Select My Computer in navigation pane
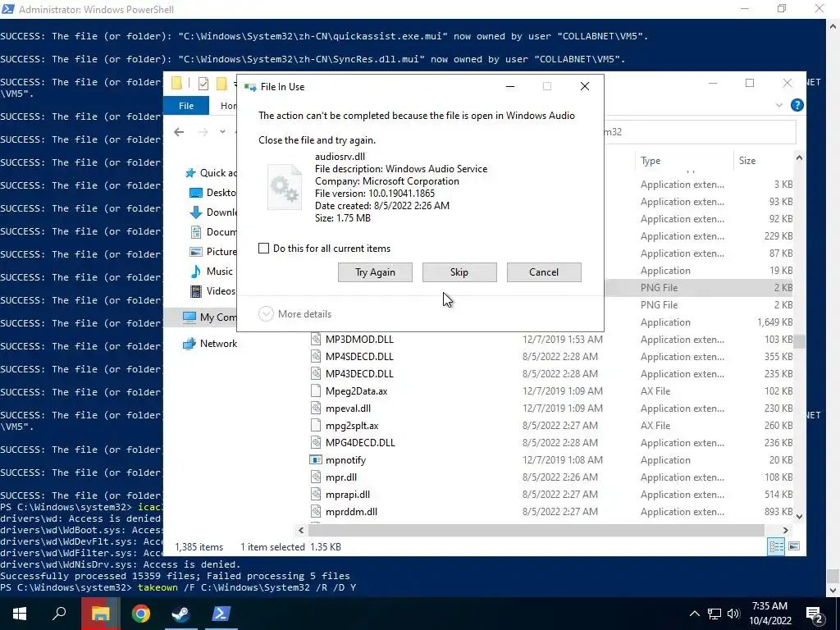The height and width of the screenshot is (630, 840). (x=210, y=317)
